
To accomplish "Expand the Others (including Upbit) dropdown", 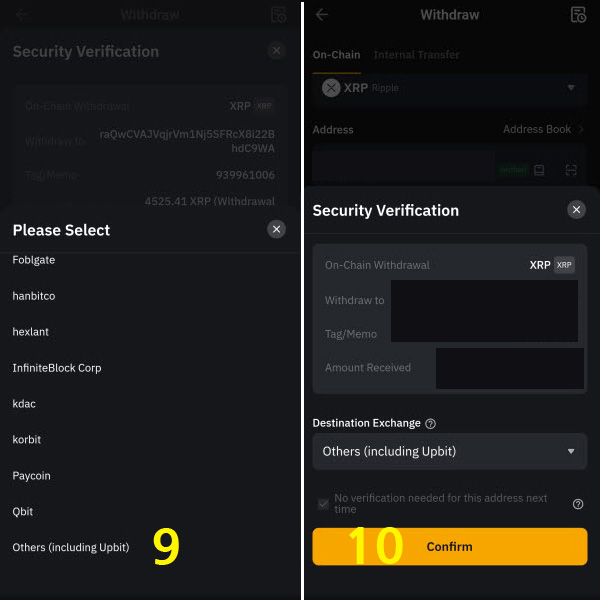I will [450, 452].
